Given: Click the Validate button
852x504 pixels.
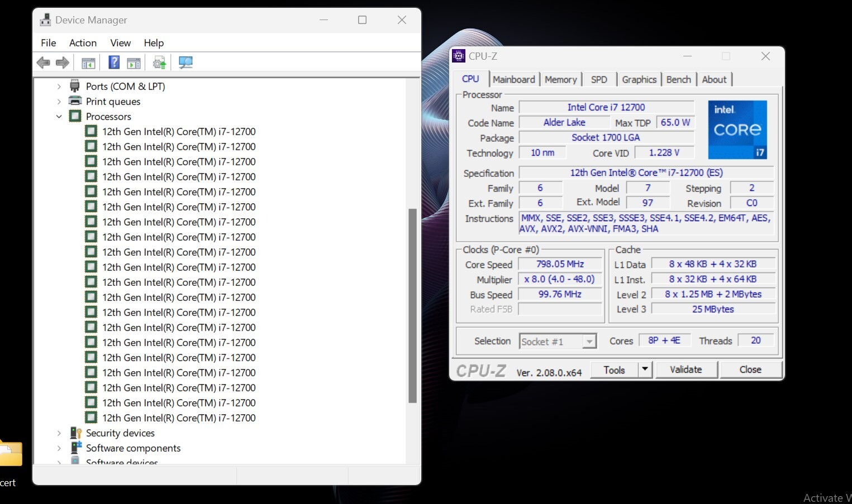Looking at the screenshot, I should pos(686,369).
